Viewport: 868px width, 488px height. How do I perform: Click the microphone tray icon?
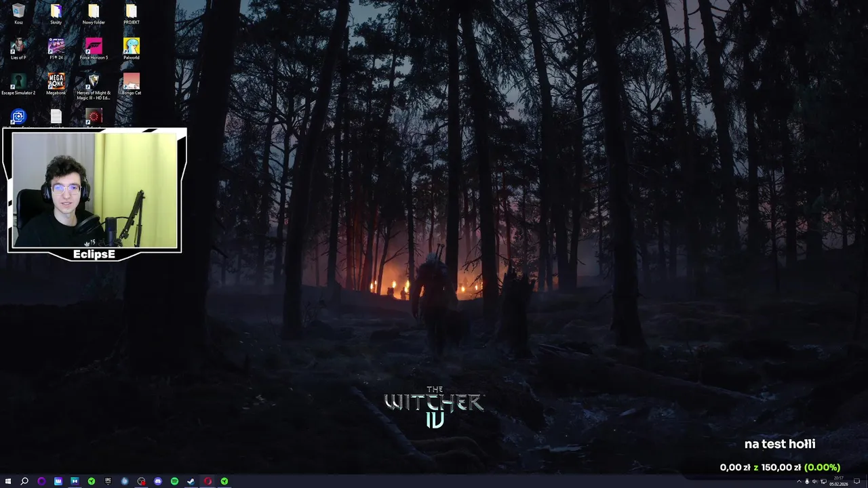tap(807, 481)
